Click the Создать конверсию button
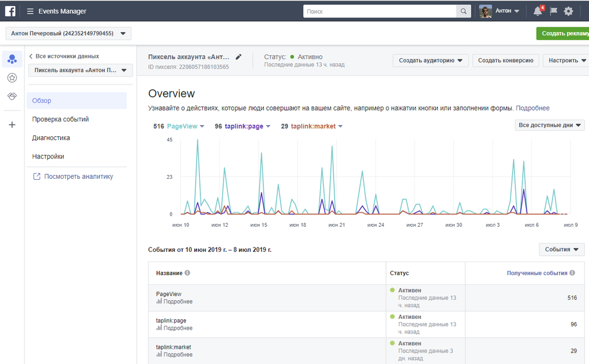 point(506,60)
